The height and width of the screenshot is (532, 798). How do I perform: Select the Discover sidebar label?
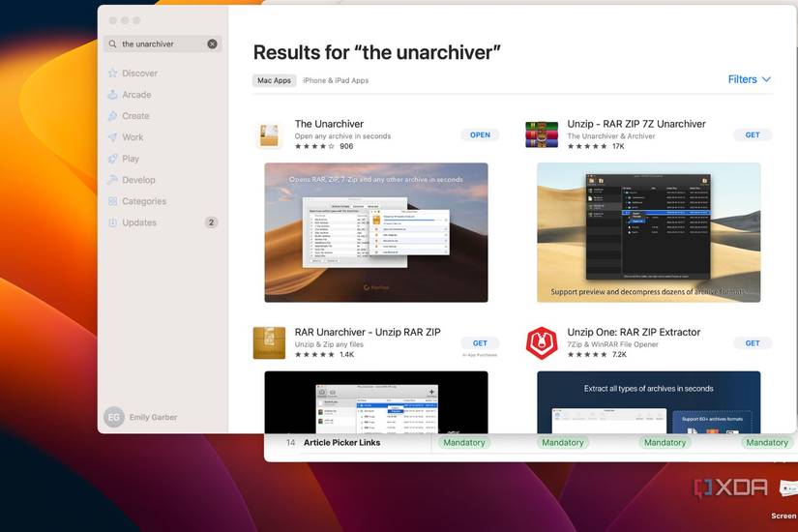[140, 74]
